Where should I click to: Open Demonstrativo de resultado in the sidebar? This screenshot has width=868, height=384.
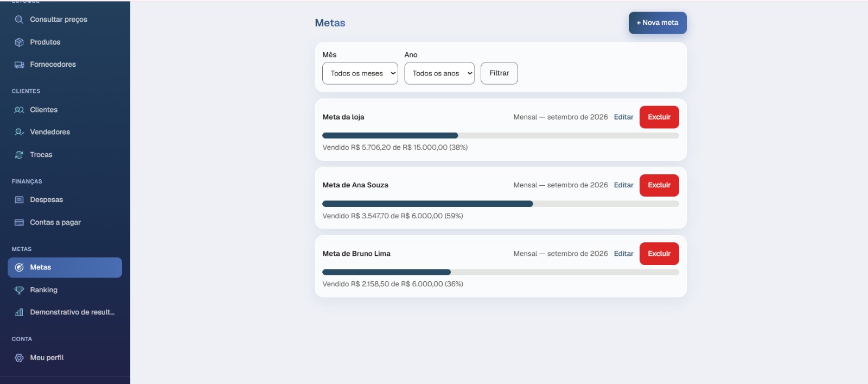click(x=65, y=312)
